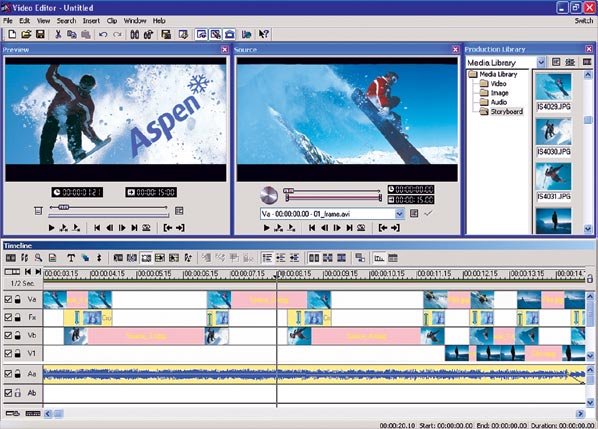Image resolution: width=598 pixels, height=429 pixels.
Task: Go to end in Source transport
Action: 349,228
